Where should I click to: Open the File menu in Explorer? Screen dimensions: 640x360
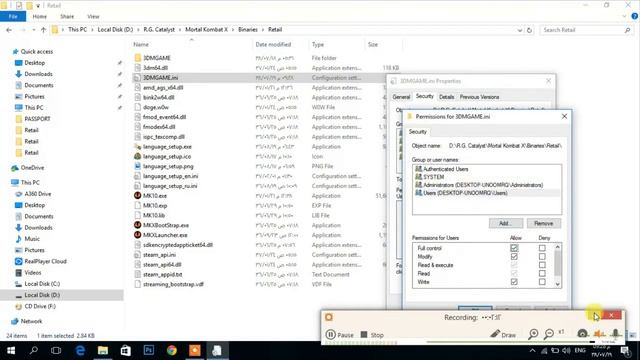(13, 16)
